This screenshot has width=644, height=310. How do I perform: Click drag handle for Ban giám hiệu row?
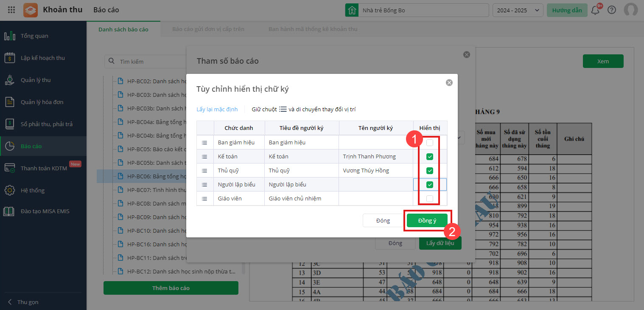click(x=204, y=143)
